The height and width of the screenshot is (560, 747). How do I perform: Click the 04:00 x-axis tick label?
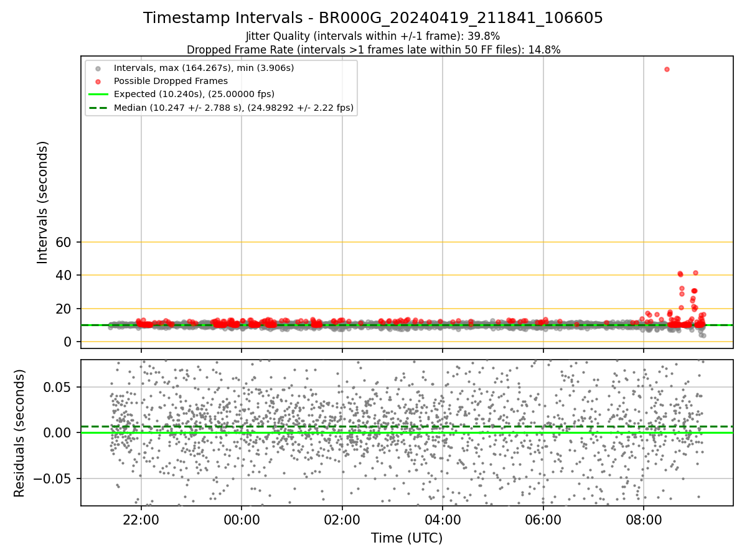pos(443,519)
